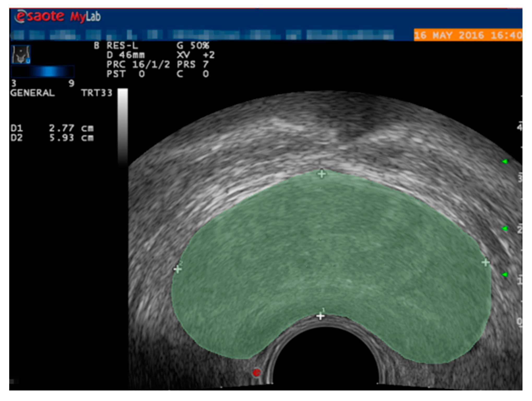Click the GENERAL preset label

32,93
